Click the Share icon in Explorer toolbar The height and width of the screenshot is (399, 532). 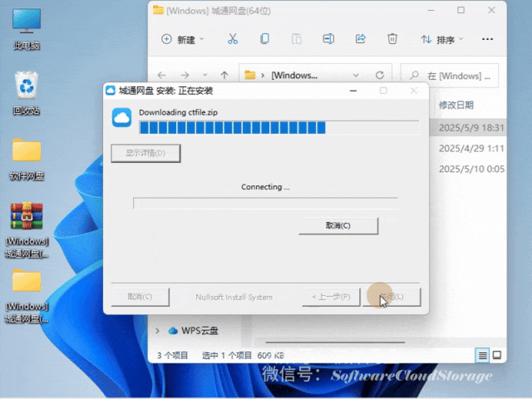click(x=360, y=39)
